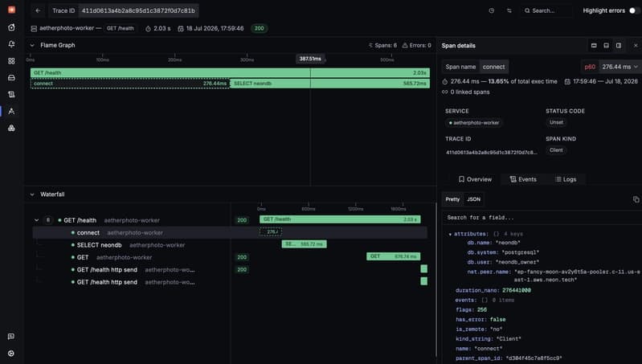Click the 'Search for a field...' input
This screenshot has width=642, height=364.
[541, 218]
